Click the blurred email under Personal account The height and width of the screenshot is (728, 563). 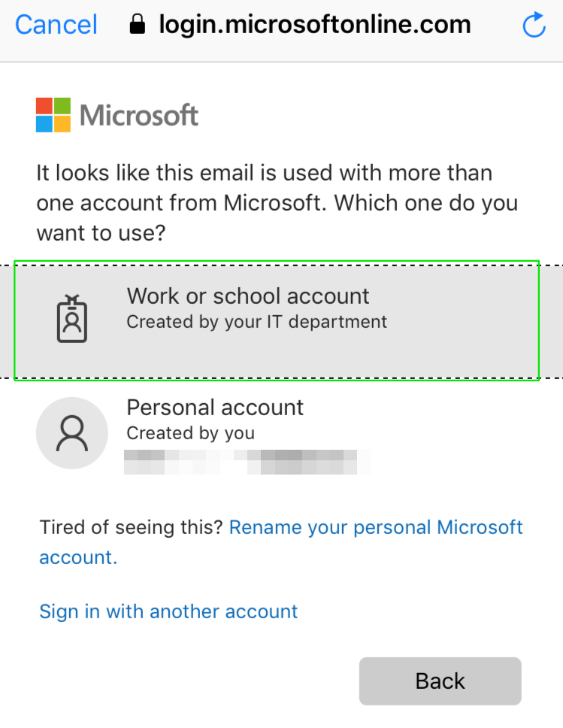(x=248, y=460)
